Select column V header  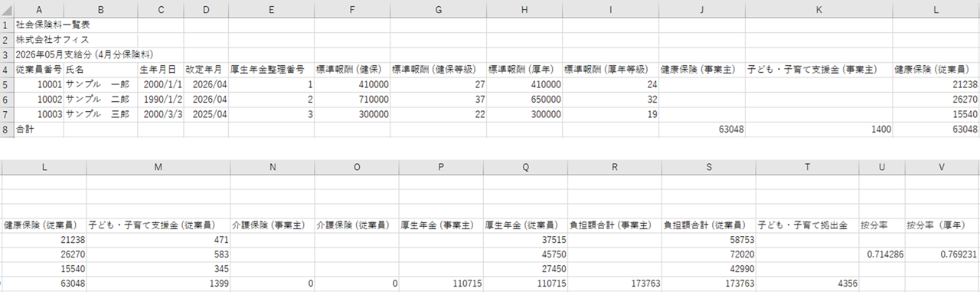pos(942,167)
